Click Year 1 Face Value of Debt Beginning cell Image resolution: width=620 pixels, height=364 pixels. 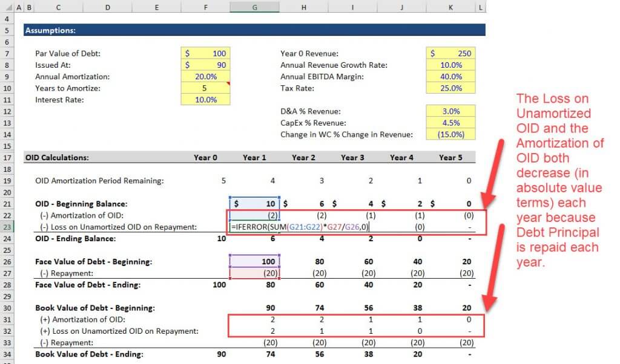pyautogui.click(x=254, y=262)
